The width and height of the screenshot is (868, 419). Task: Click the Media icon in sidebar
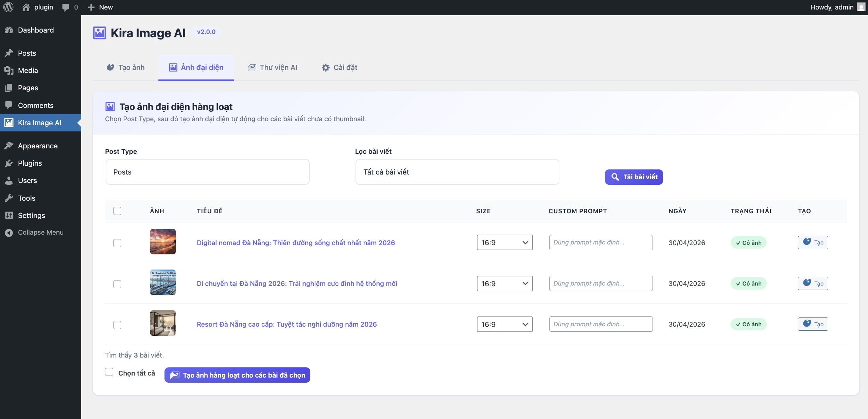pyautogui.click(x=9, y=71)
